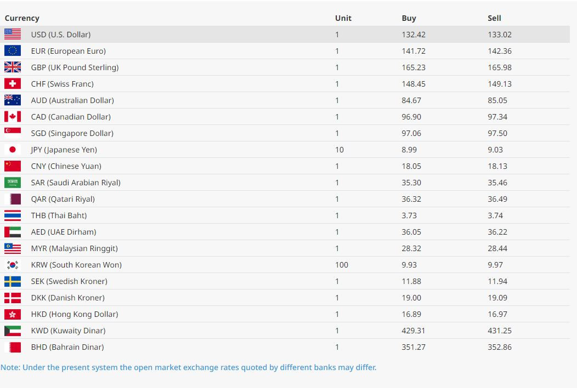This screenshot has height=392, width=577.
Task: Select the Japanese flag icon
Action: [13, 149]
